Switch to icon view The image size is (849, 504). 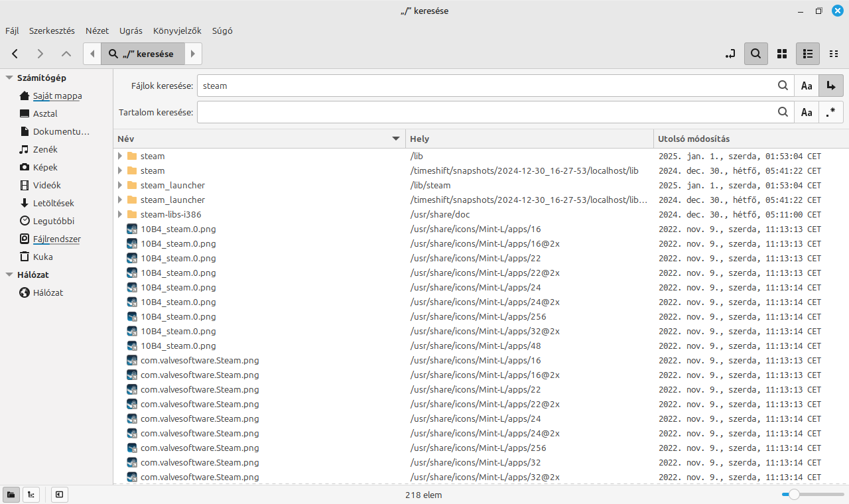(782, 54)
